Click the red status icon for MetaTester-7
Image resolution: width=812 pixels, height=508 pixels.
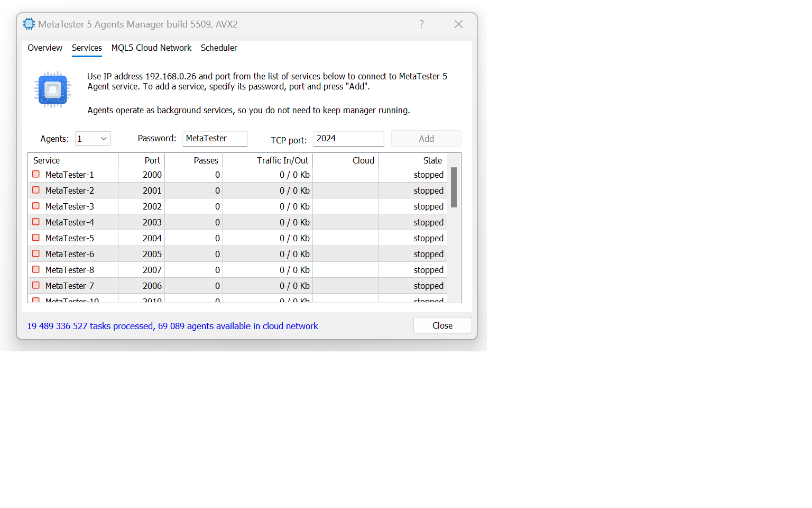point(36,285)
